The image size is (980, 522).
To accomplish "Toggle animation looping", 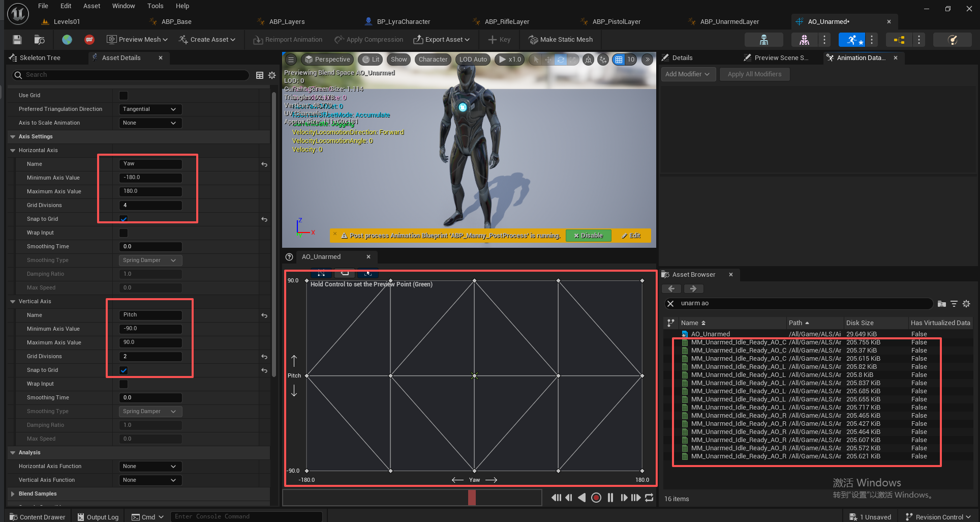I will point(649,498).
